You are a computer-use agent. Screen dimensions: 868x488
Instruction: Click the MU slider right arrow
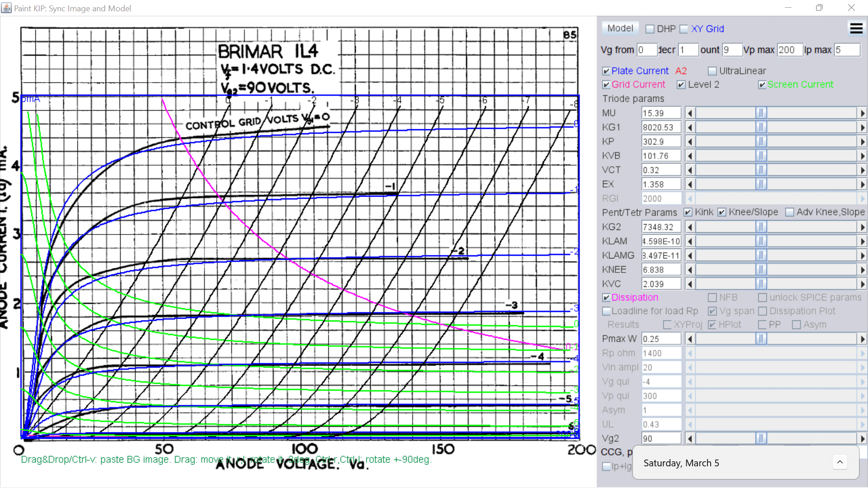pyautogui.click(x=862, y=113)
